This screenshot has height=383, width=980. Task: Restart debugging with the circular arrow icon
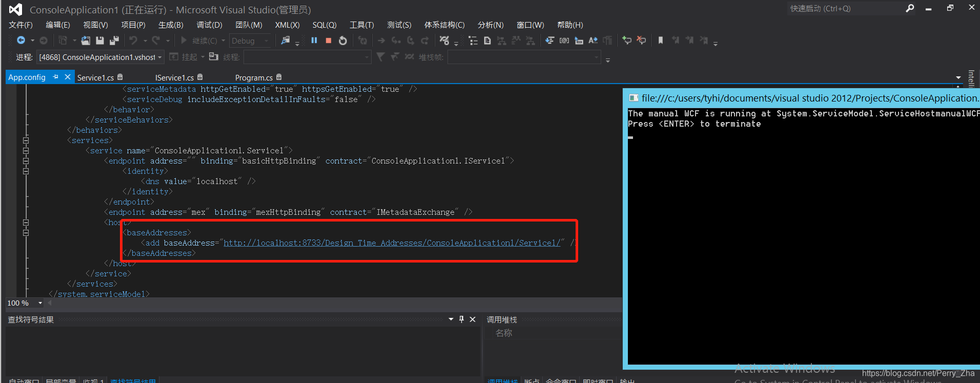343,41
